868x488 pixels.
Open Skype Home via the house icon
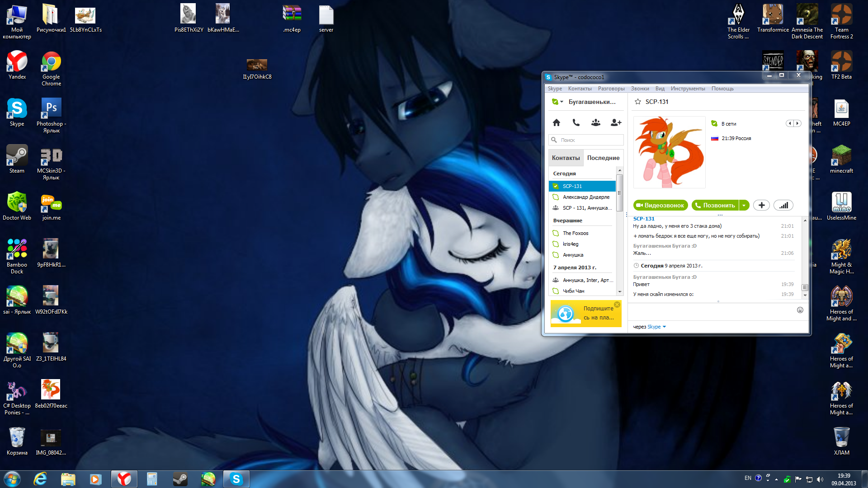click(x=557, y=122)
